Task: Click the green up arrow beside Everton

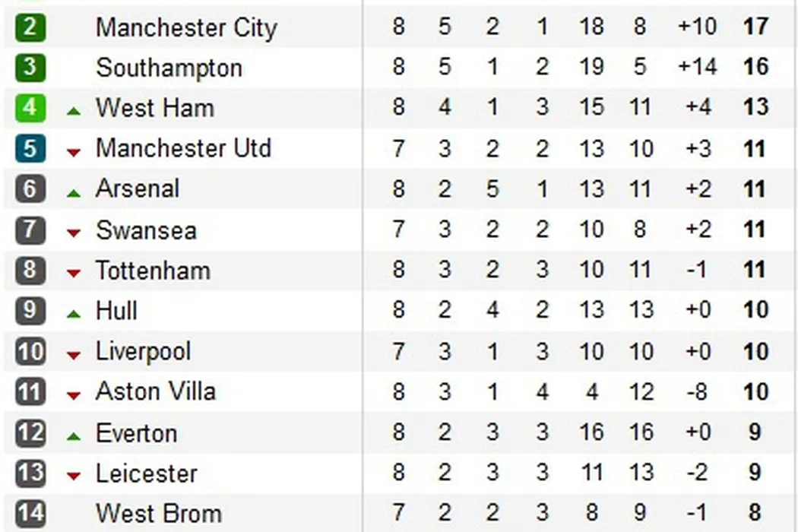Action: (73, 436)
